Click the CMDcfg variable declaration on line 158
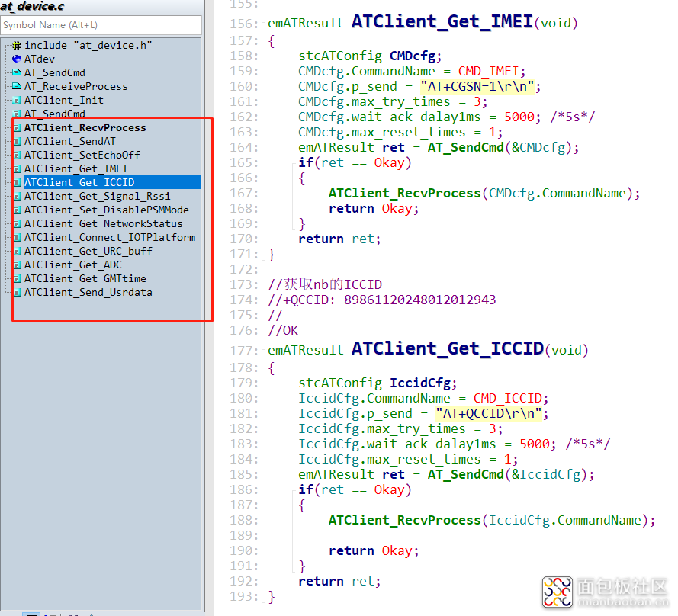Image resolution: width=678 pixels, height=616 pixels. 413,56
